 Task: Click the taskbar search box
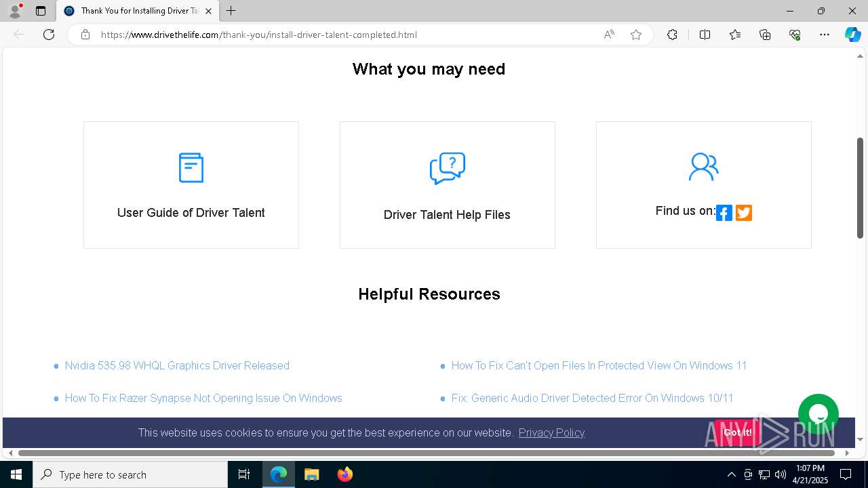[130, 474]
